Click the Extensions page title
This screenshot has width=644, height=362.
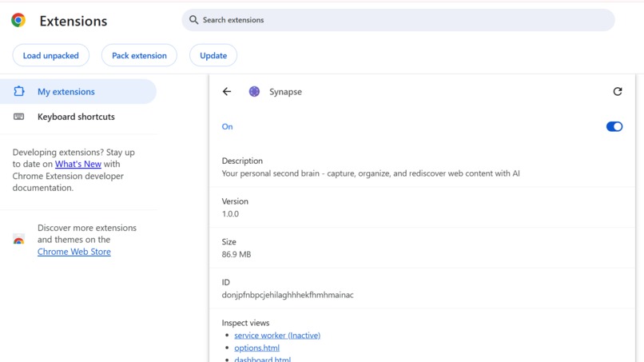[73, 21]
